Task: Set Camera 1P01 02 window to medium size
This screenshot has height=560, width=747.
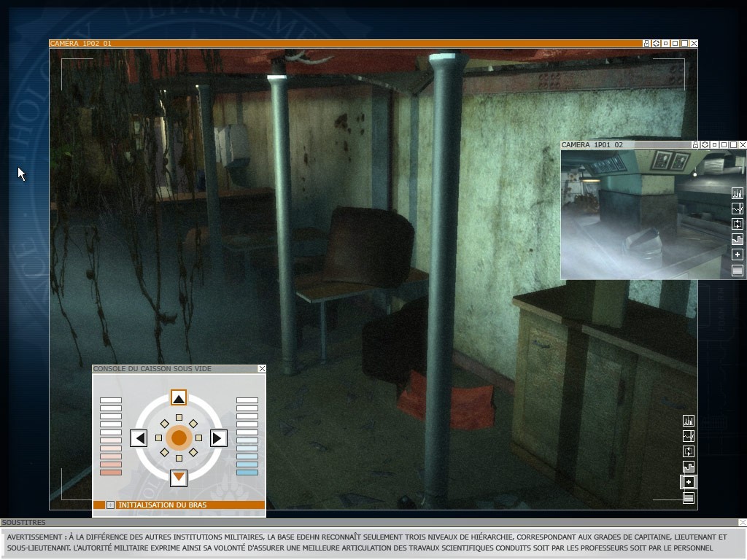Action: [x=724, y=145]
